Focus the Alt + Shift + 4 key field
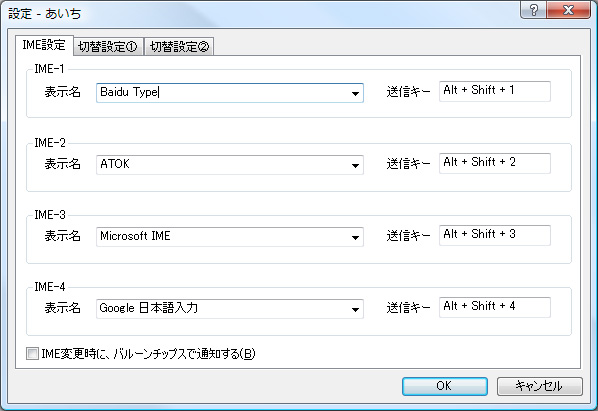Viewport: 598px width, 411px height. click(495, 307)
